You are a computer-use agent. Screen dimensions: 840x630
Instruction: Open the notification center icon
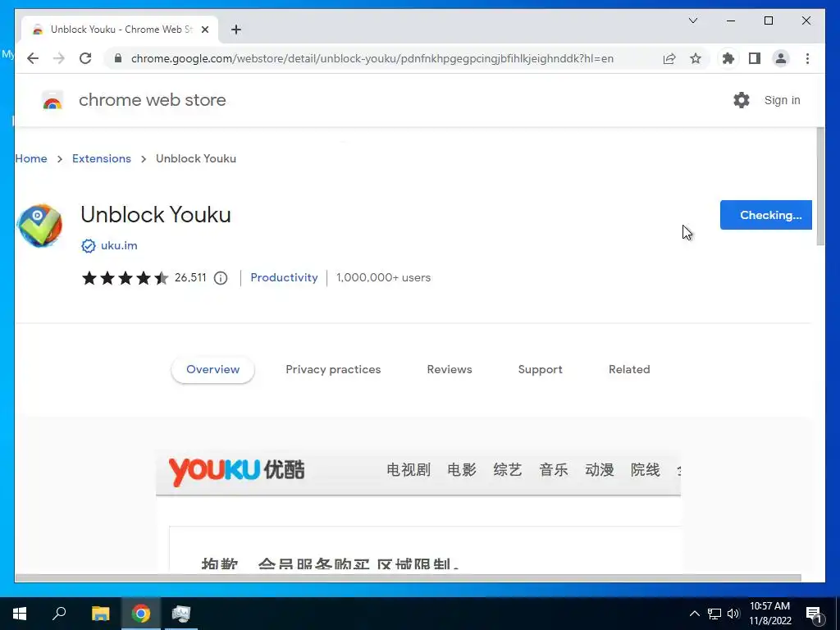tap(815, 614)
